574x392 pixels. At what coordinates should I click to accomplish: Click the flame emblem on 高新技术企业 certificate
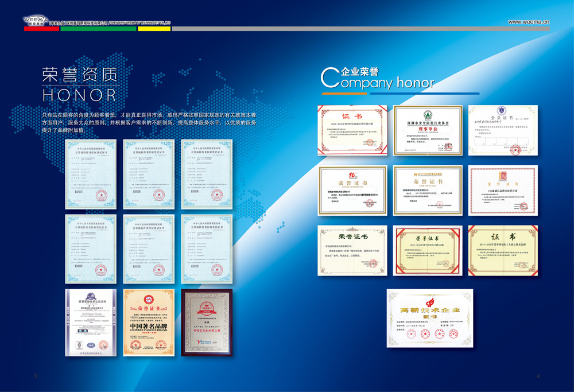430,302
